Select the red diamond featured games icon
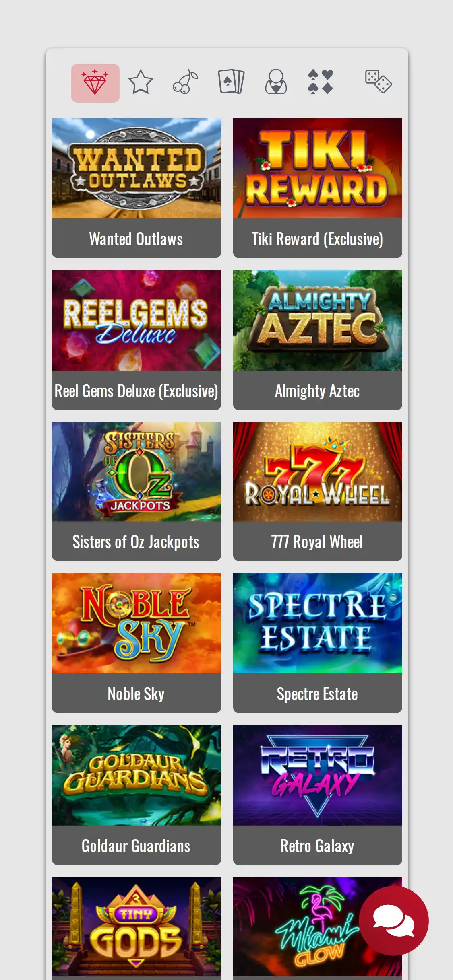This screenshot has width=453, height=980. click(95, 83)
